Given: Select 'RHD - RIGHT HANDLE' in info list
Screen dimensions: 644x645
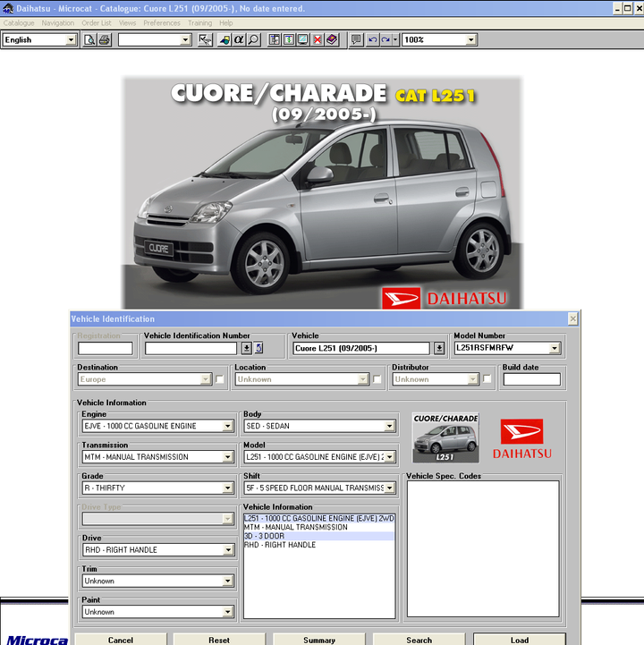Looking at the screenshot, I should [x=318, y=545].
